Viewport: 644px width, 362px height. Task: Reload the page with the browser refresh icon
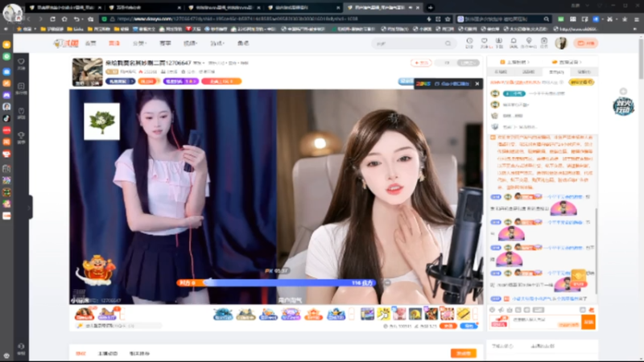52,19
